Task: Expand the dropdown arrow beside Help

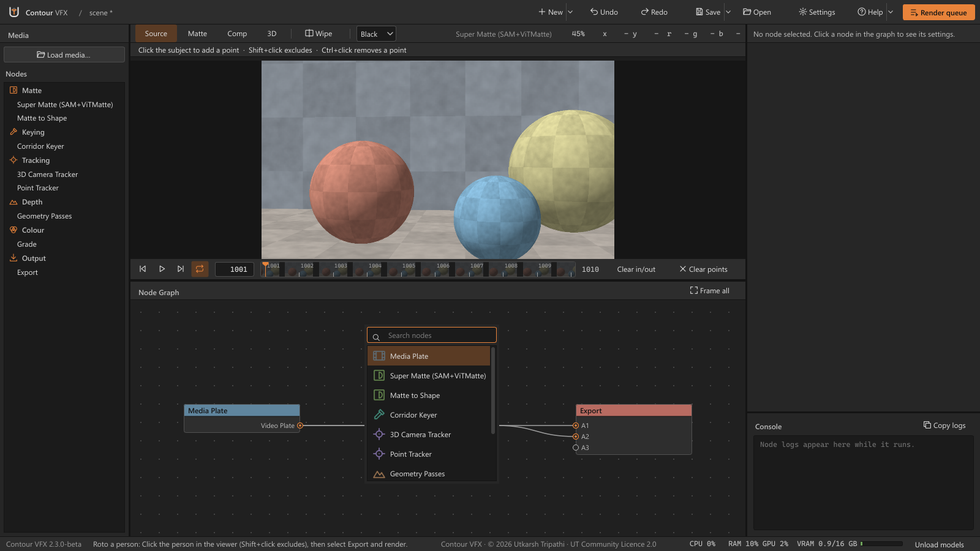Action: (x=891, y=12)
